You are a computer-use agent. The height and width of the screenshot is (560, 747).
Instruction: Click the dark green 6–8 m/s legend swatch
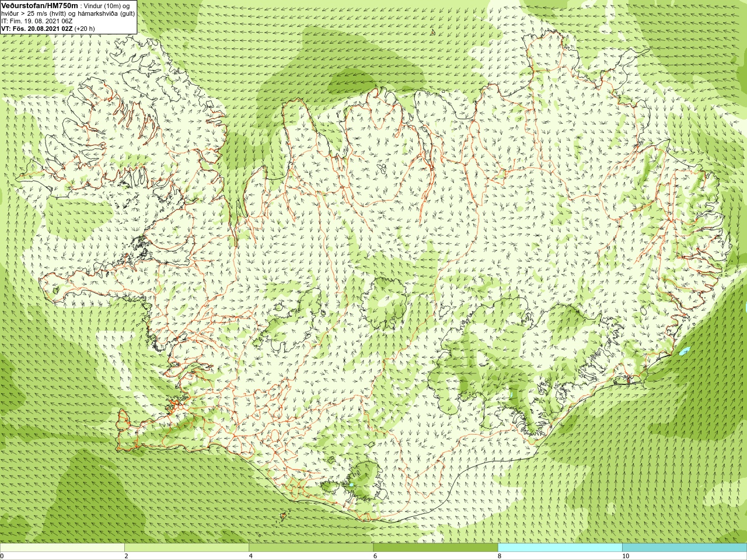[435, 548]
